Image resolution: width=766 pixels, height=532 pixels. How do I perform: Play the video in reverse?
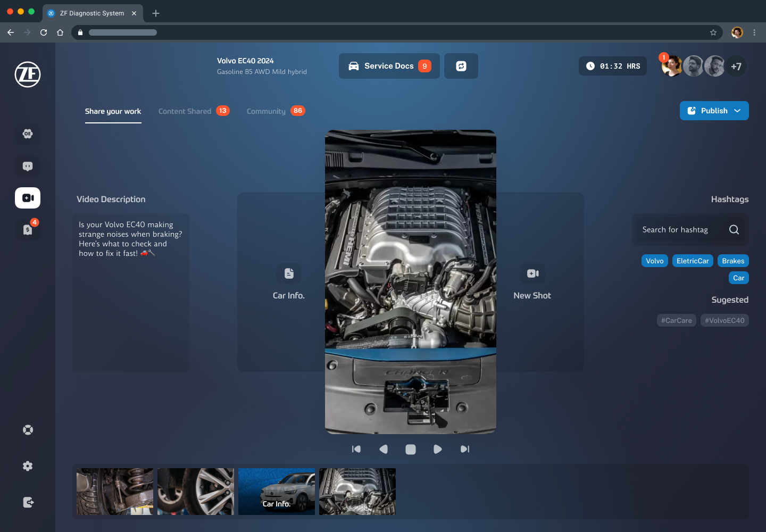[384, 449]
